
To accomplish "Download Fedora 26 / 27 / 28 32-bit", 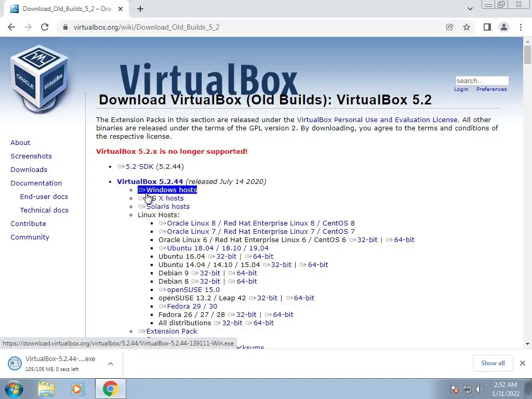I will 242,314.
